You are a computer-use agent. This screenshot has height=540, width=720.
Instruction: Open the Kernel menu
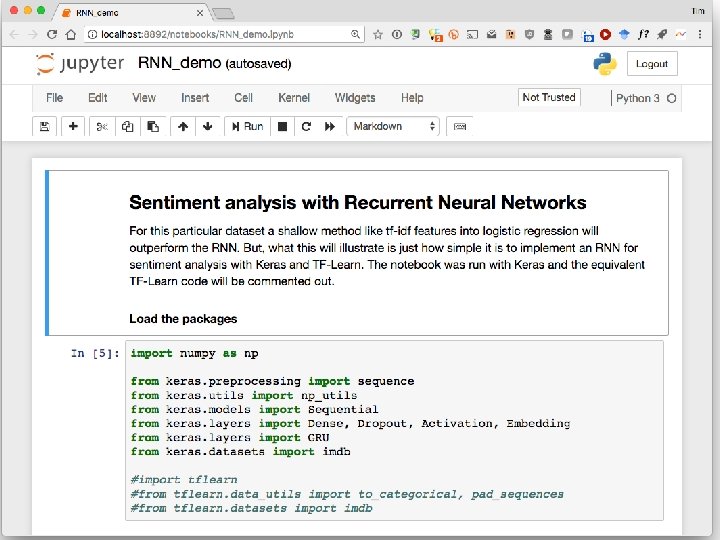pos(294,98)
